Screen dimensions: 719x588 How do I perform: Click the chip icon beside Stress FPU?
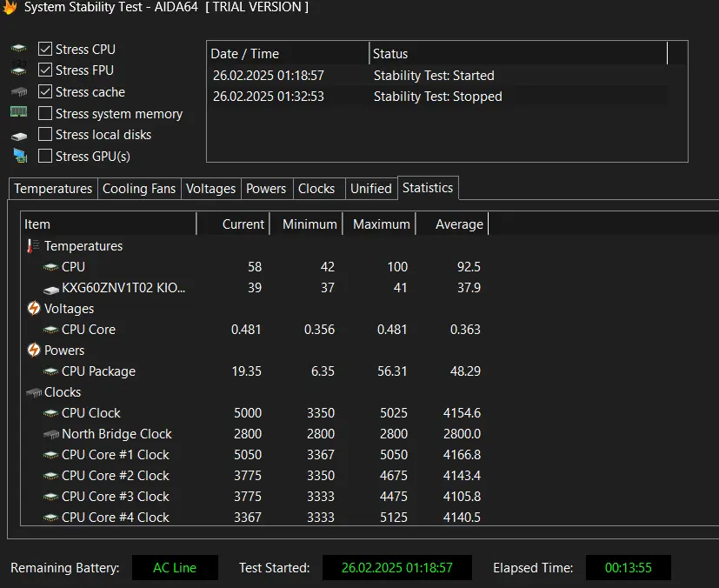point(19,70)
